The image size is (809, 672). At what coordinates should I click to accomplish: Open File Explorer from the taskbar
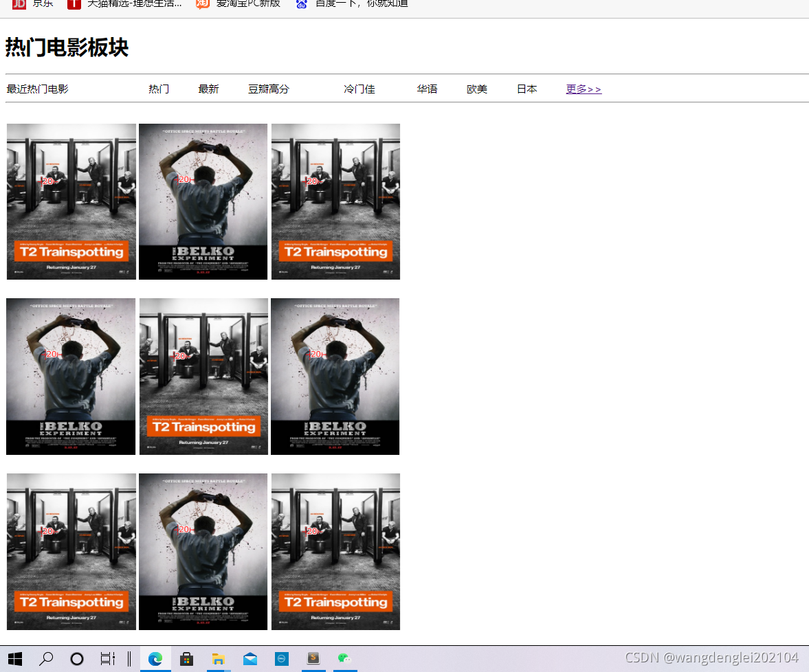pos(219,658)
